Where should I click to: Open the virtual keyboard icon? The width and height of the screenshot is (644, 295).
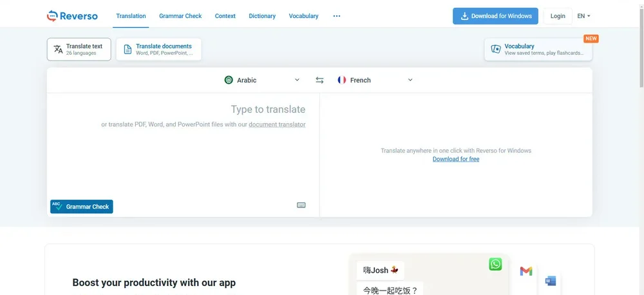pyautogui.click(x=301, y=205)
